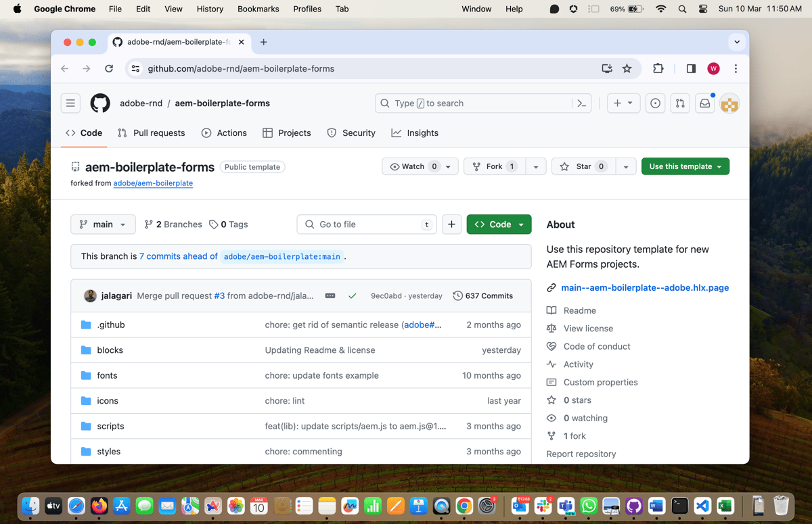This screenshot has height=524, width=812.
Task: Open the adobe/aem-boilerplate forked-from link
Action: pos(153,183)
